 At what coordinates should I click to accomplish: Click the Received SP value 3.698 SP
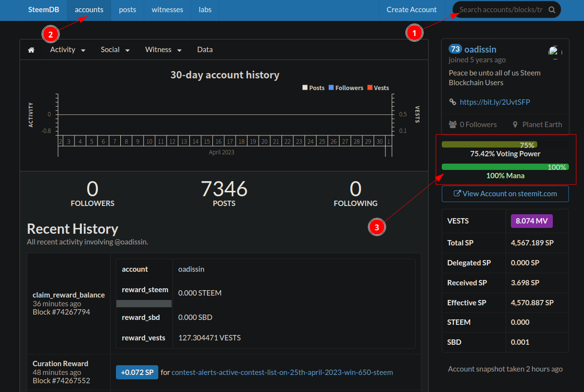(x=525, y=282)
